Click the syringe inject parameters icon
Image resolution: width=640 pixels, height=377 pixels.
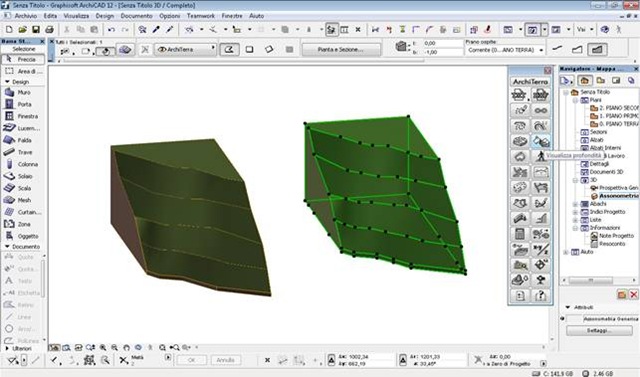170,29
